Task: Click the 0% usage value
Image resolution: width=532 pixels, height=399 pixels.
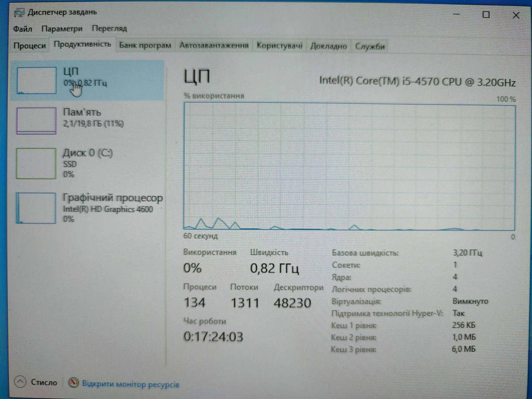Action: pyautogui.click(x=192, y=268)
